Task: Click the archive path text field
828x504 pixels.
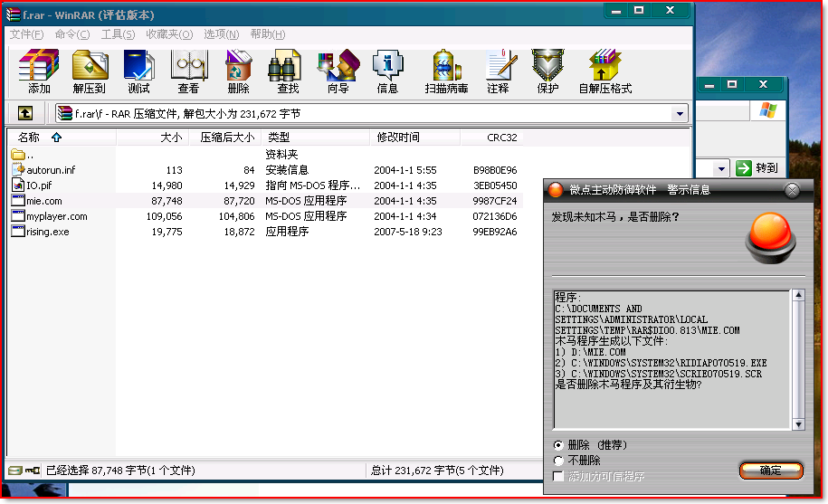Action: pyautogui.click(x=365, y=113)
